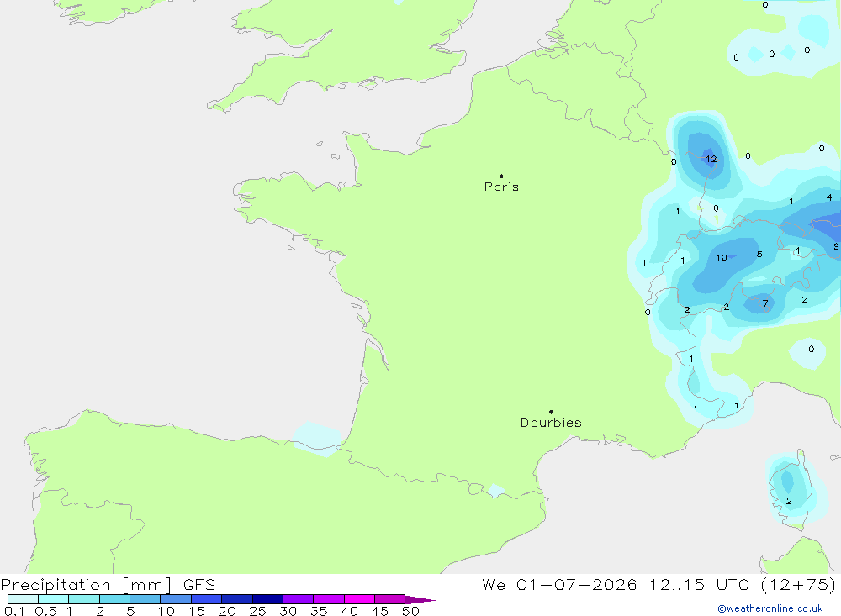Click the 4 mm value on map

[829, 197]
